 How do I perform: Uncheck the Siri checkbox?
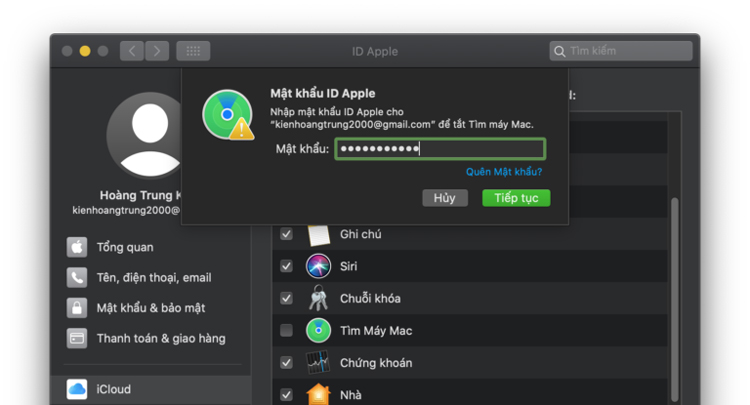click(x=287, y=266)
